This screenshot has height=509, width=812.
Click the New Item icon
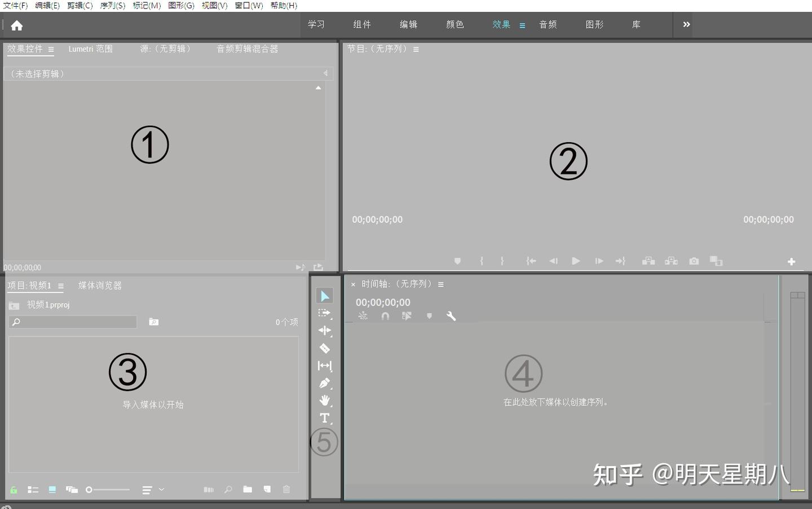point(267,489)
